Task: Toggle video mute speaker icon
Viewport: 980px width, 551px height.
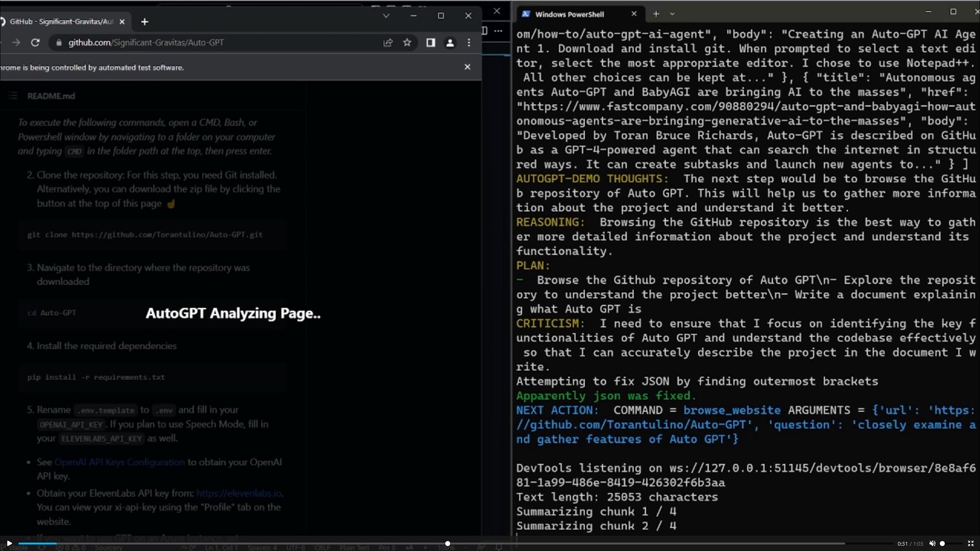Action: click(932, 544)
